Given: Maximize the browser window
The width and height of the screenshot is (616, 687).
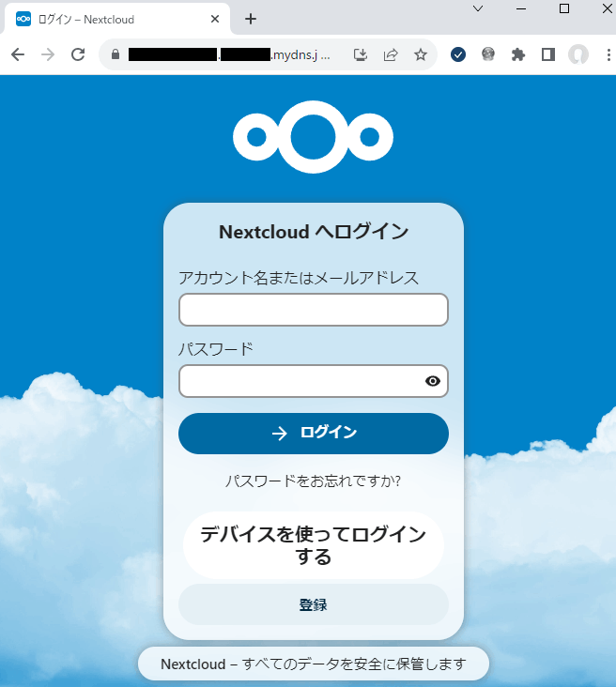Looking at the screenshot, I should (564, 8).
